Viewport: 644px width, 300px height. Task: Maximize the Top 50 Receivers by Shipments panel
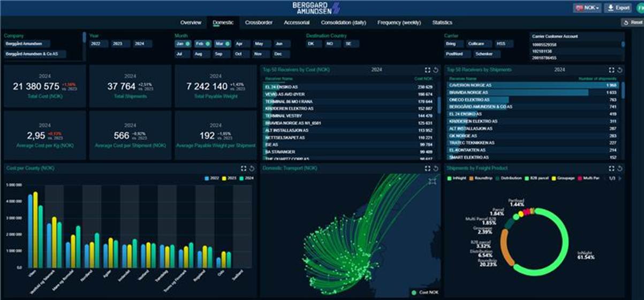(612, 70)
